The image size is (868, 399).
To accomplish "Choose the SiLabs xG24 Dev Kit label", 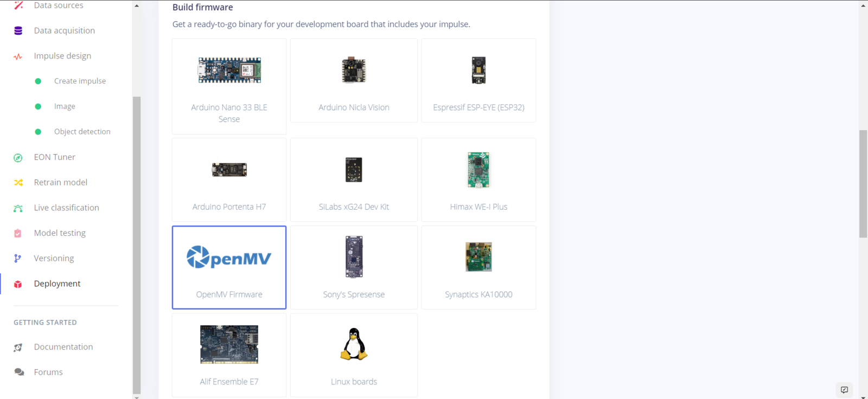I will (x=354, y=207).
